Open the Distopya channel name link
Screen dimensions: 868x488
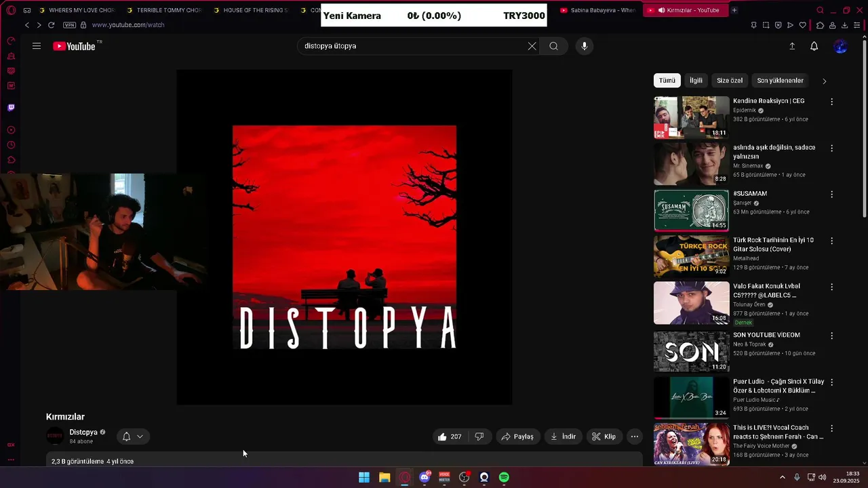83,432
